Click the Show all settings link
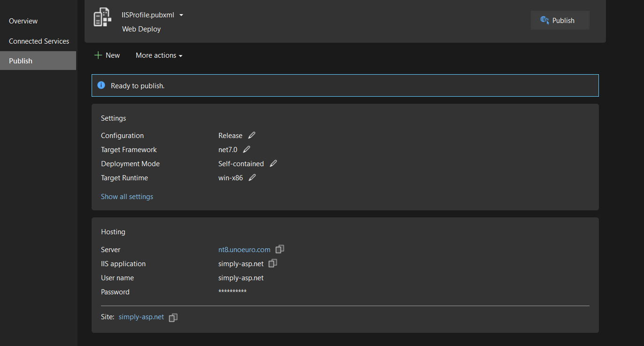Screen dimensions: 644x346 (127, 197)
